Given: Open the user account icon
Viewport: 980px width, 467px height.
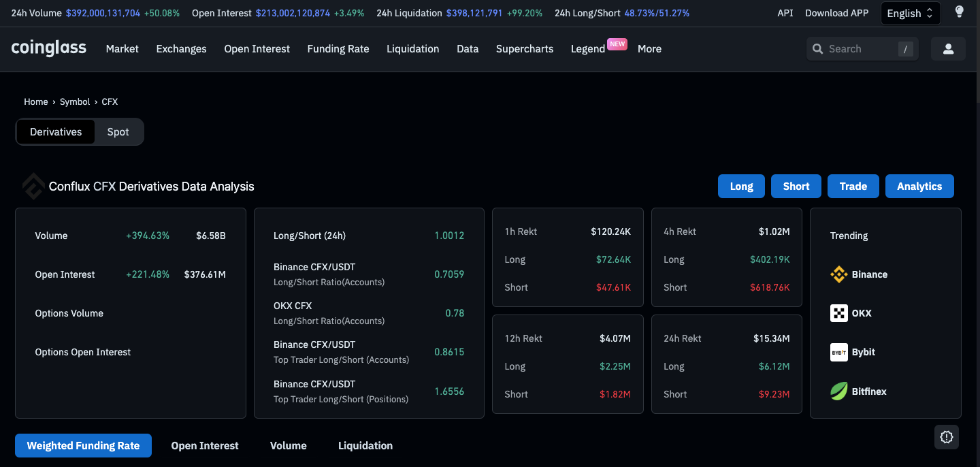Looking at the screenshot, I should (x=948, y=49).
